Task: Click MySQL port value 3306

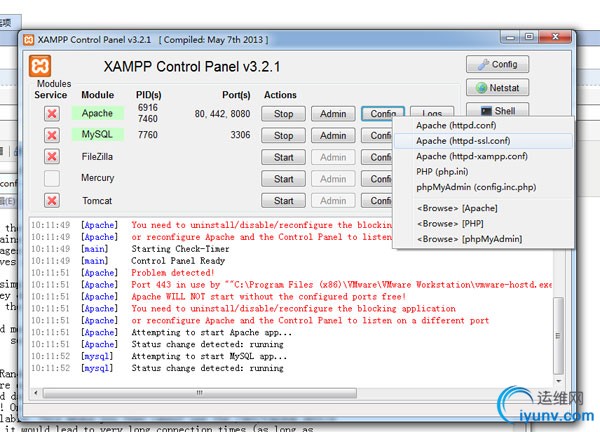Action: tap(240, 135)
